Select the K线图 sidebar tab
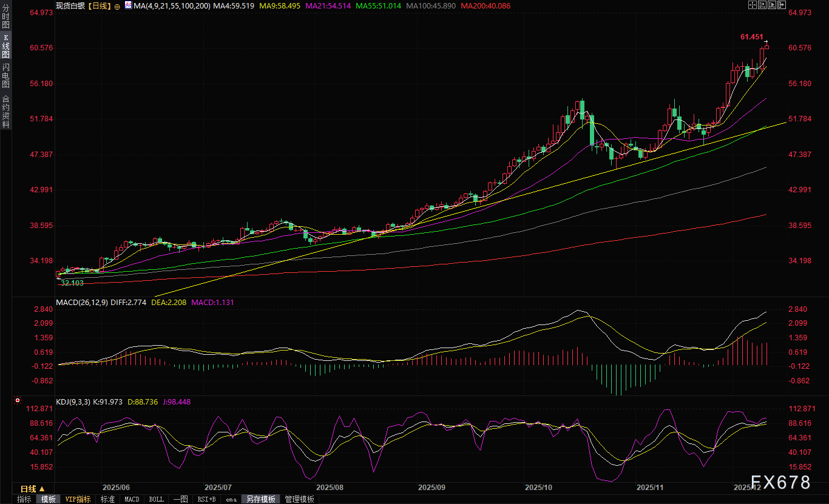 pos(5,46)
